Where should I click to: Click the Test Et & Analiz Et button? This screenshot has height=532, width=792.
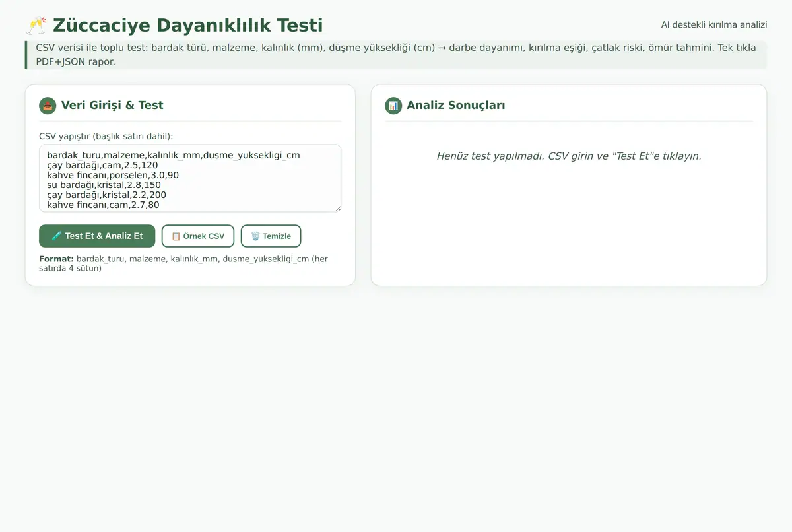(97, 236)
